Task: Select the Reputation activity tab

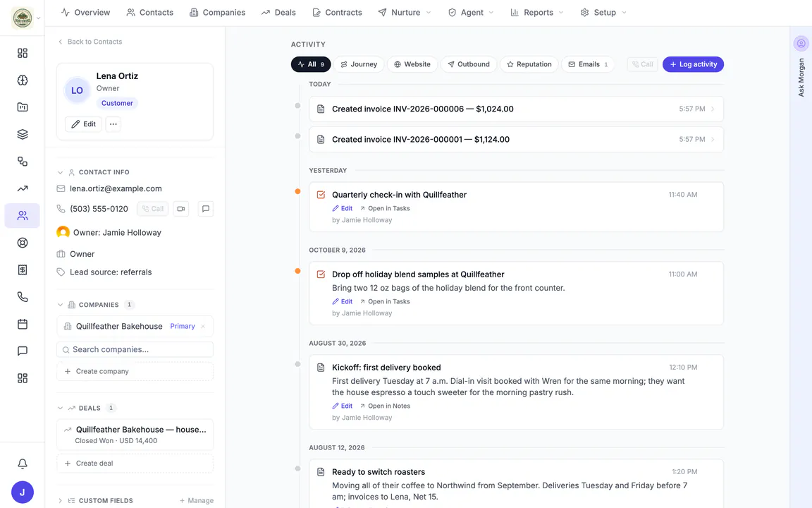Action: (529, 64)
